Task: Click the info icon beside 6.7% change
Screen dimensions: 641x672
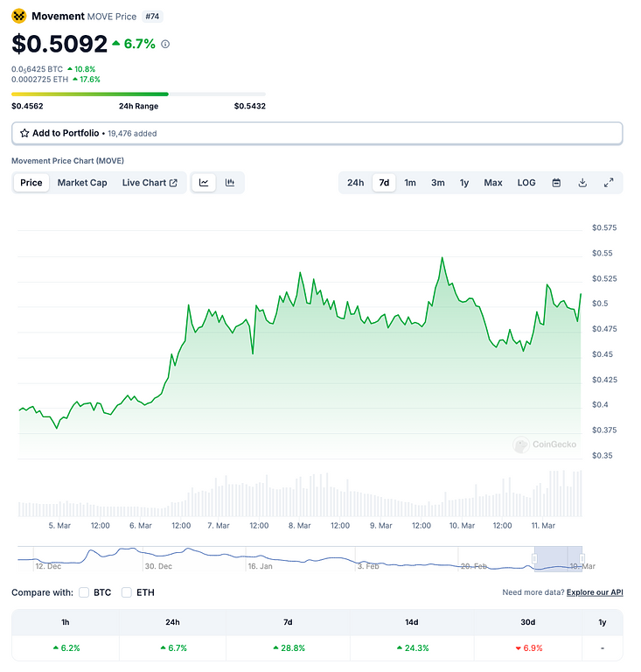Action: pos(165,44)
